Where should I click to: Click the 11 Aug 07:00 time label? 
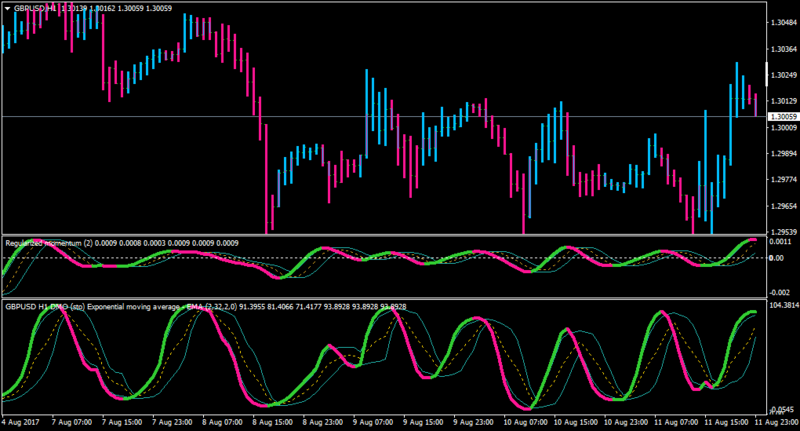(676, 422)
